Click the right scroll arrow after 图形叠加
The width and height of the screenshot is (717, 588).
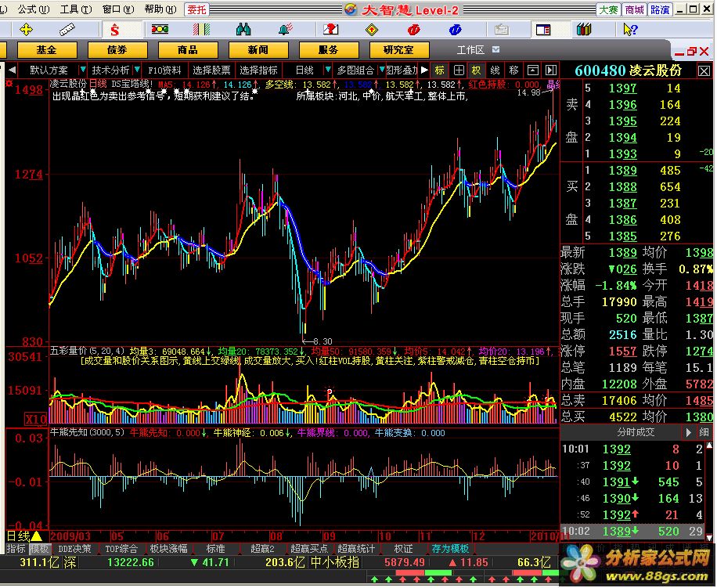[x=424, y=70]
